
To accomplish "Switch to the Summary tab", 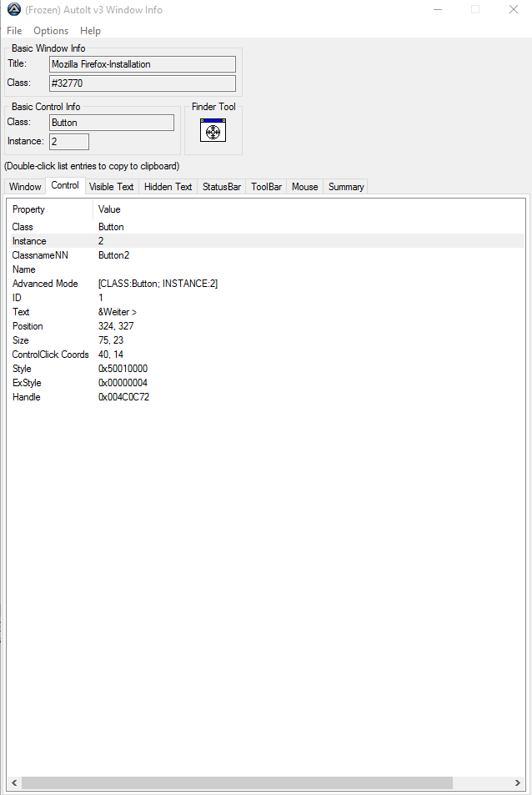I will pos(345,187).
